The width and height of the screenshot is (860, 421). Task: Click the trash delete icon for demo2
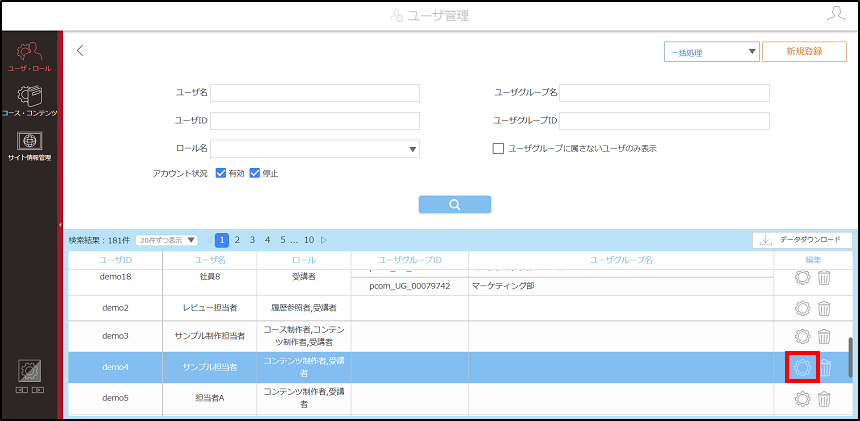(x=824, y=308)
